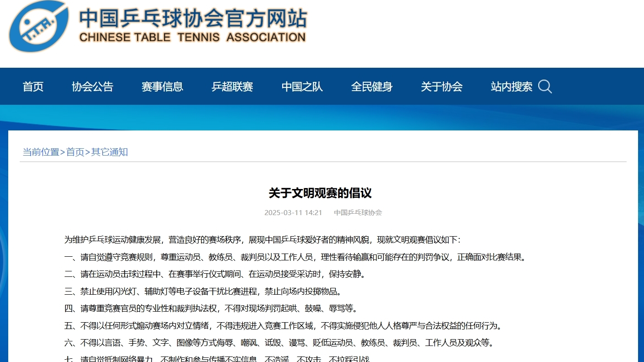Click the publish date 2025-03-11 14:21
The width and height of the screenshot is (644, 362).
(293, 212)
